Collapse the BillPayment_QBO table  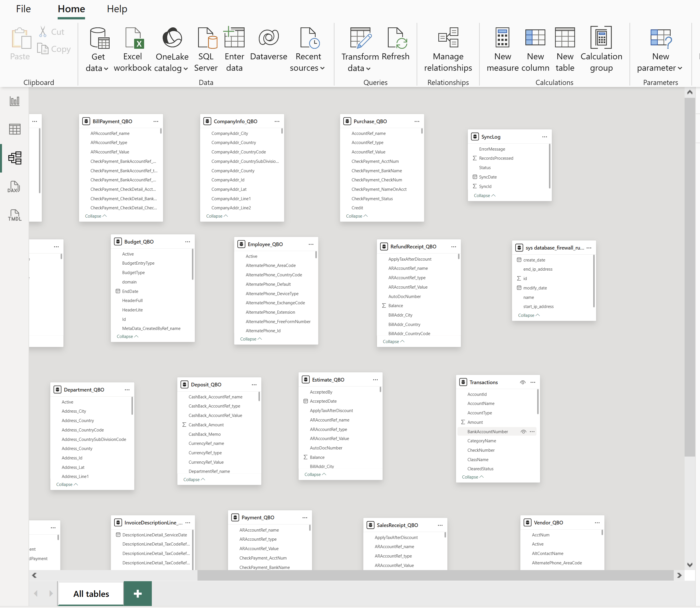[x=96, y=216]
